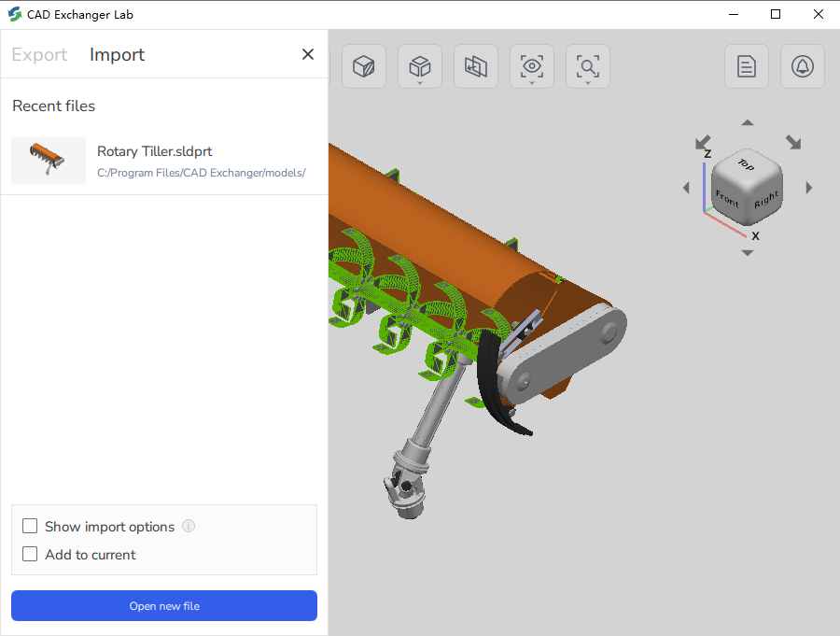Open notifications bell icon

803,66
